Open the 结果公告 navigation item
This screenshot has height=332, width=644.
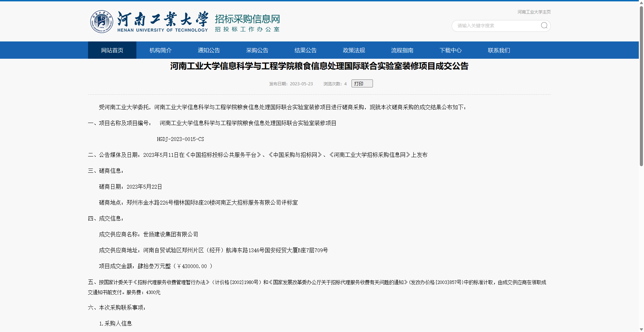tap(305, 50)
